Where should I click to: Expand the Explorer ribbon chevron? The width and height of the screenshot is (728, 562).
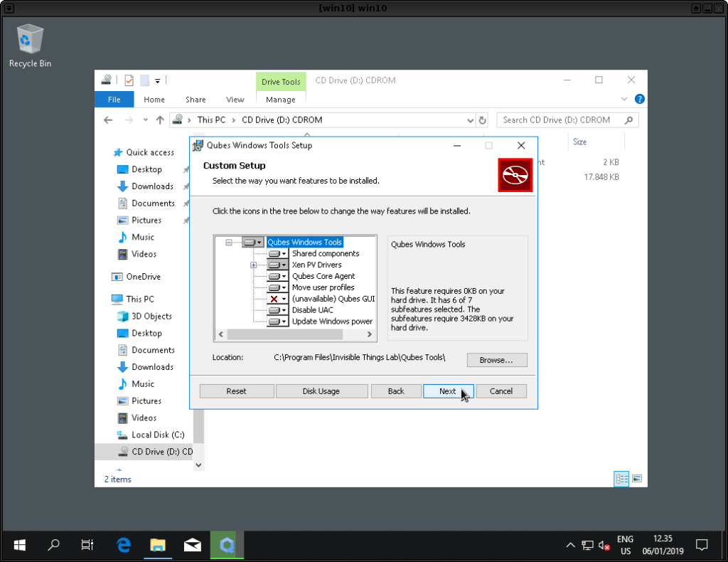[x=624, y=99]
